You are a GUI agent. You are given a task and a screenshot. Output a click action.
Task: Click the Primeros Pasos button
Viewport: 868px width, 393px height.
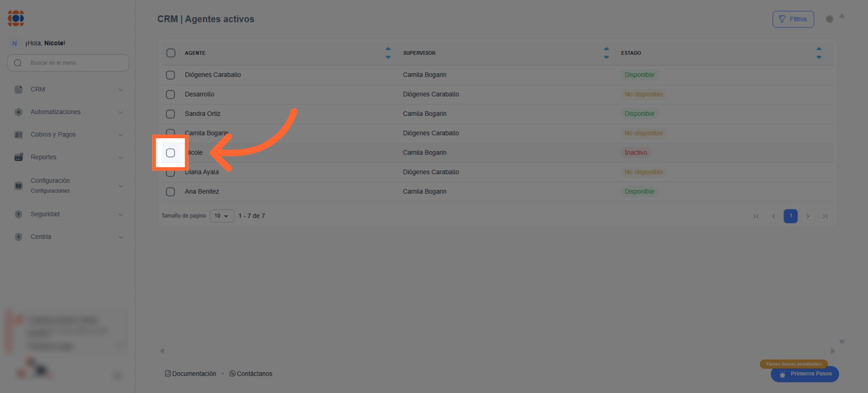pos(804,374)
